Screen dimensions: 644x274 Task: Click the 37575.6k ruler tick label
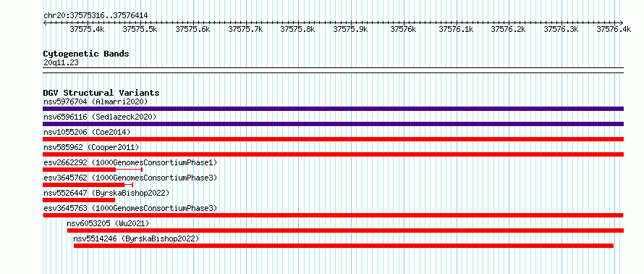pos(192,29)
